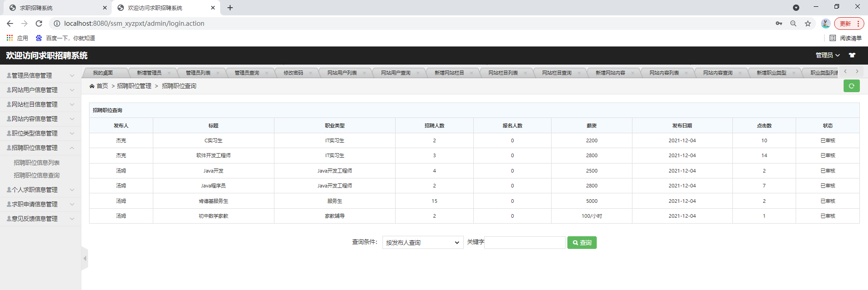Close the 新增网站栏目 tab
This screenshot has height=290, width=868.
click(x=472, y=73)
